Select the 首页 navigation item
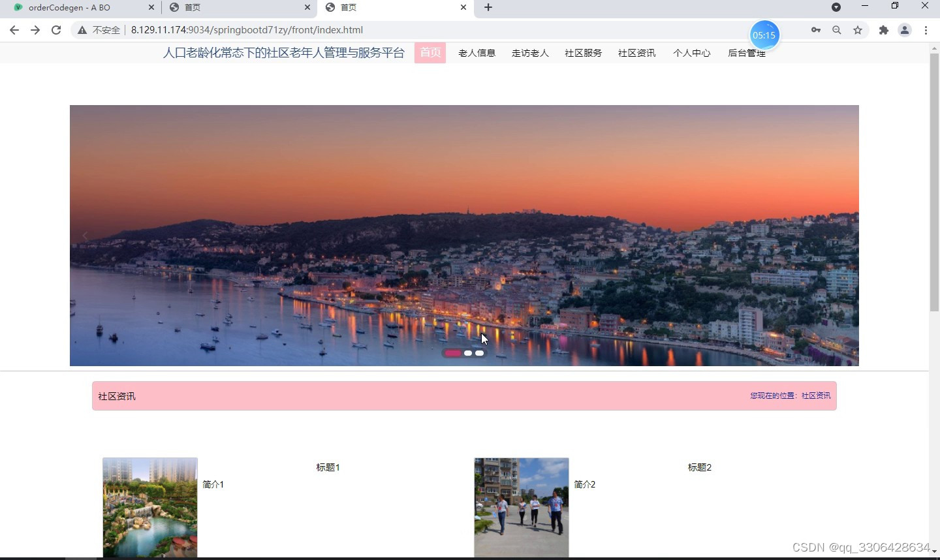The image size is (940, 560). point(430,53)
